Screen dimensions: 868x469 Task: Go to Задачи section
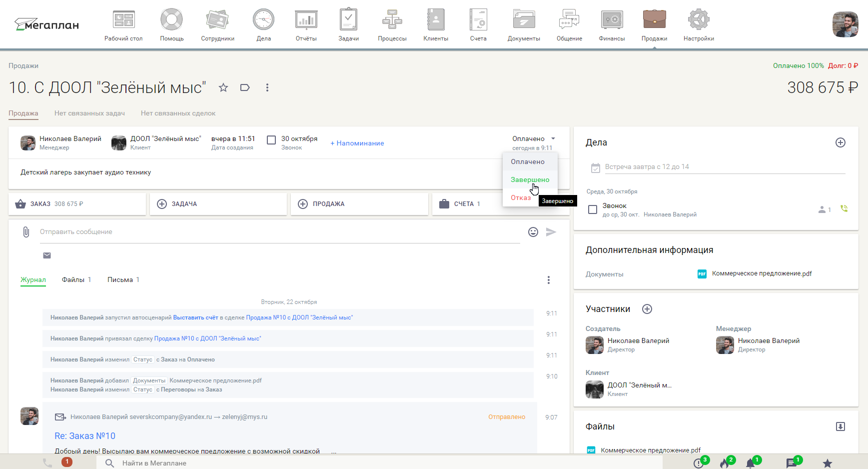click(348, 25)
